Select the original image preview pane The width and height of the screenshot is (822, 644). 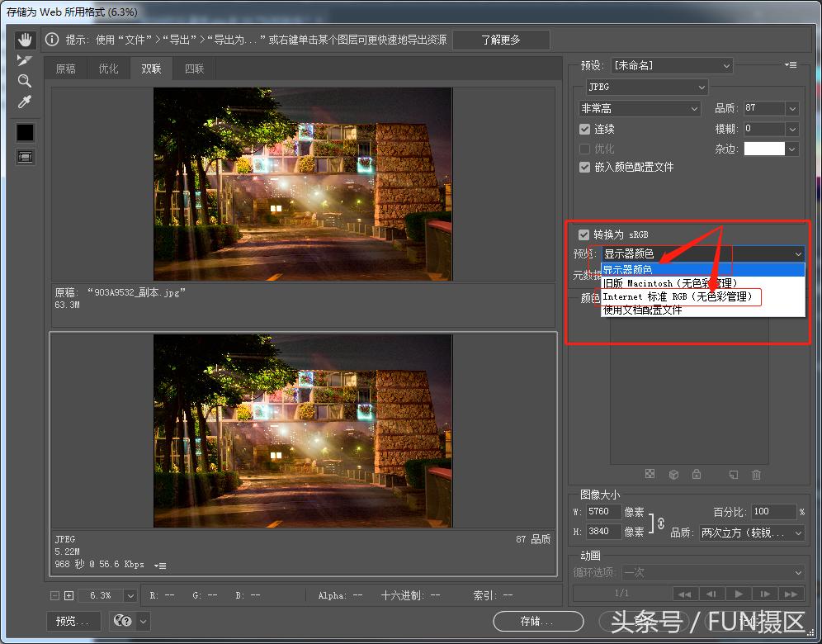[303, 184]
